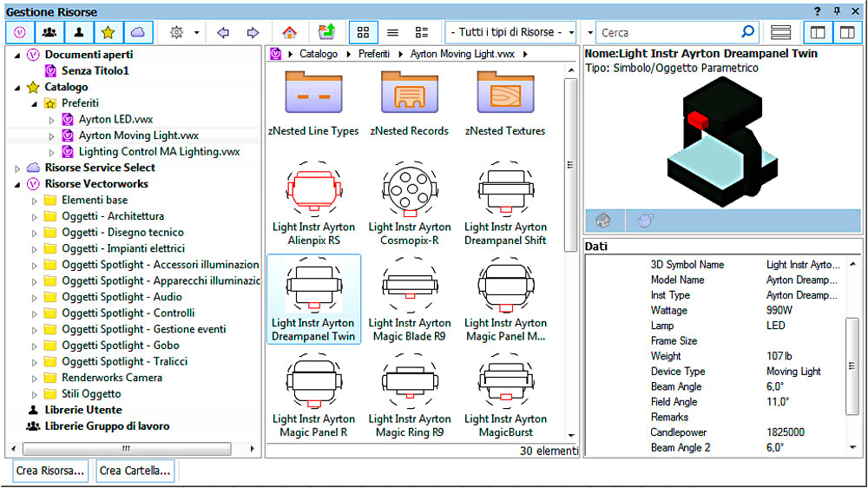868x488 pixels.
Task: Expand Lighting Control MA Lighting.vwx
Action: [x=51, y=152]
